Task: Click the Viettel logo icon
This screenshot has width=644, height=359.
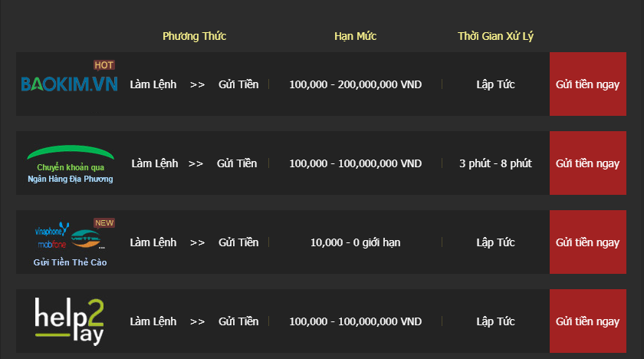Action: point(86,239)
